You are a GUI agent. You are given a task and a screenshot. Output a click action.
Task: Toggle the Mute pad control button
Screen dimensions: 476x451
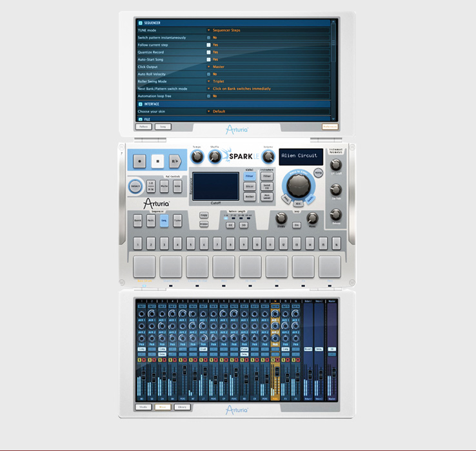click(x=164, y=186)
